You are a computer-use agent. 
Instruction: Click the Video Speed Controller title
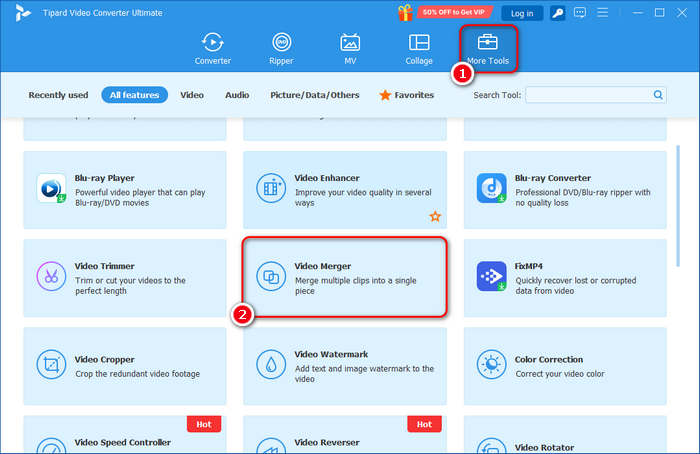tap(122, 442)
